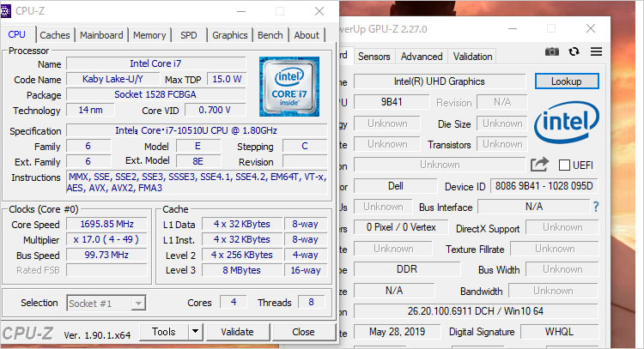The width and height of the screenshot is (644, 349).
Task: Select the SPD tab
Action: pyautogui.click(x=189, y=35)
